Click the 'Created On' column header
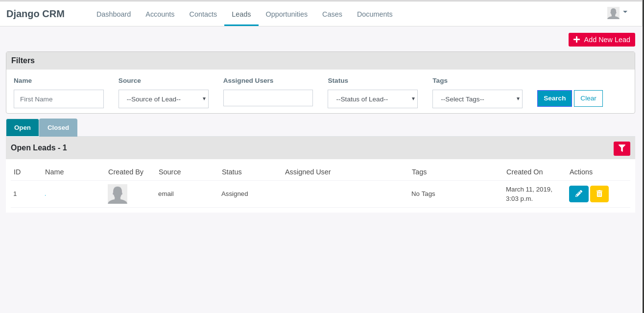 (x=525, y=172)
